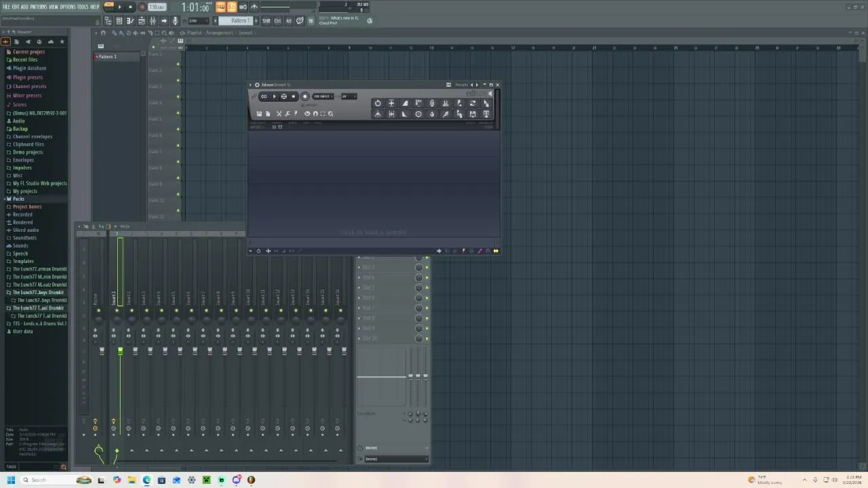868x488 pixels.
Task: Click the tempo display field
Action: [157, 7]
